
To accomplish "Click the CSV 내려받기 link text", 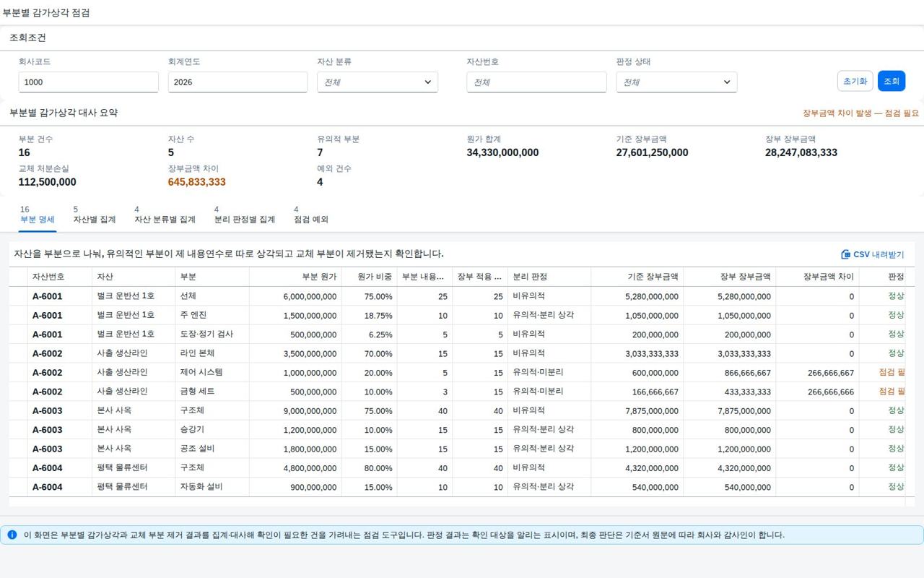I will (x=879, y=254).
